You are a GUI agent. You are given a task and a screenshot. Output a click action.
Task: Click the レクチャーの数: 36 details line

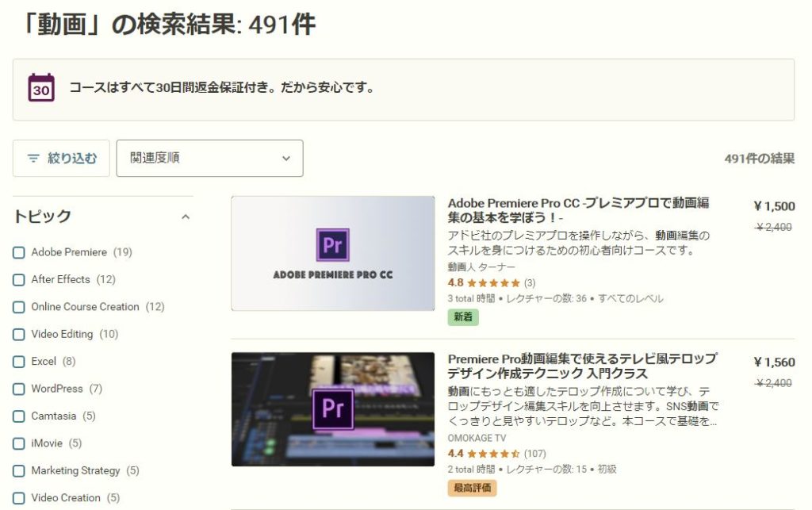[x=555, y=299]
